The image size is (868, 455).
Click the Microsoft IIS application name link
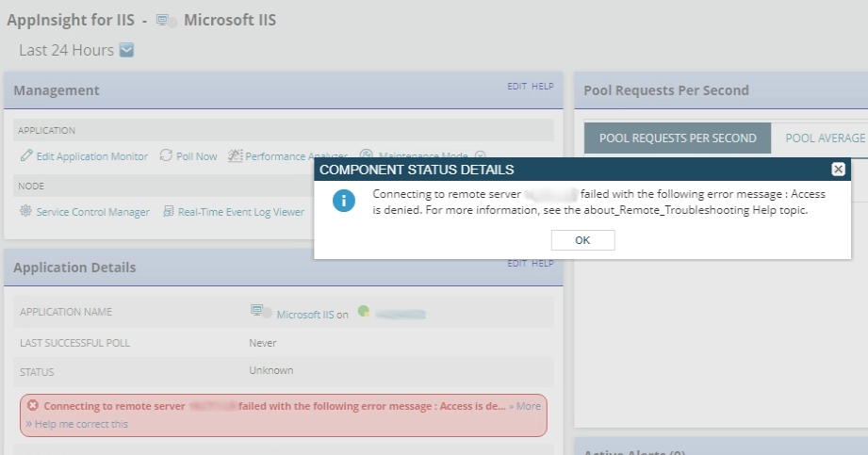point(305,315)
